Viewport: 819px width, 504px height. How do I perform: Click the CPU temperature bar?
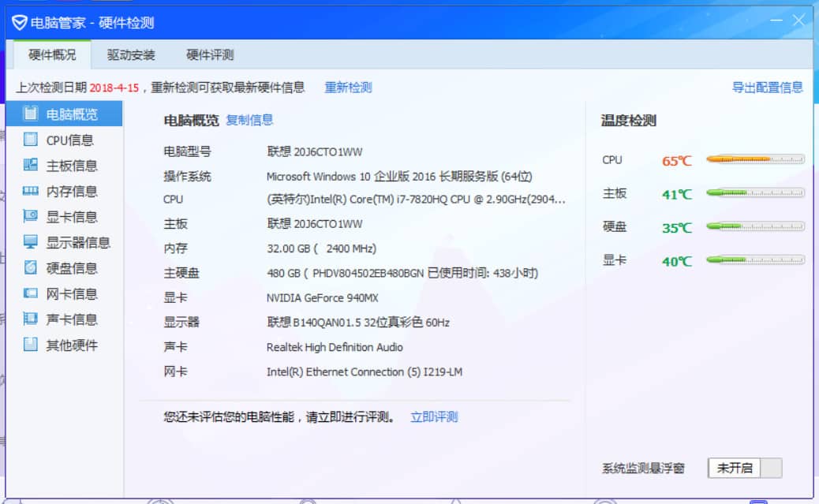click(x=755, y=159)
